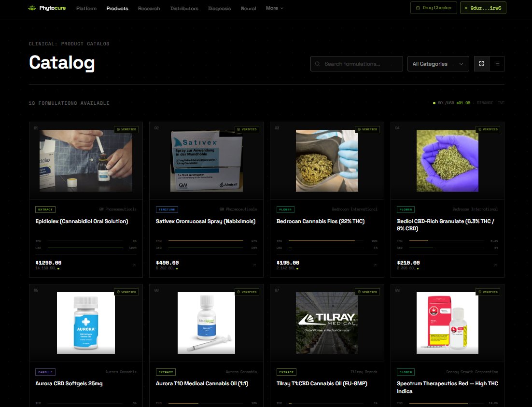The image size is (532, 407).
Task: Click Verified badge on Tilray card
Action: point(367,292)
